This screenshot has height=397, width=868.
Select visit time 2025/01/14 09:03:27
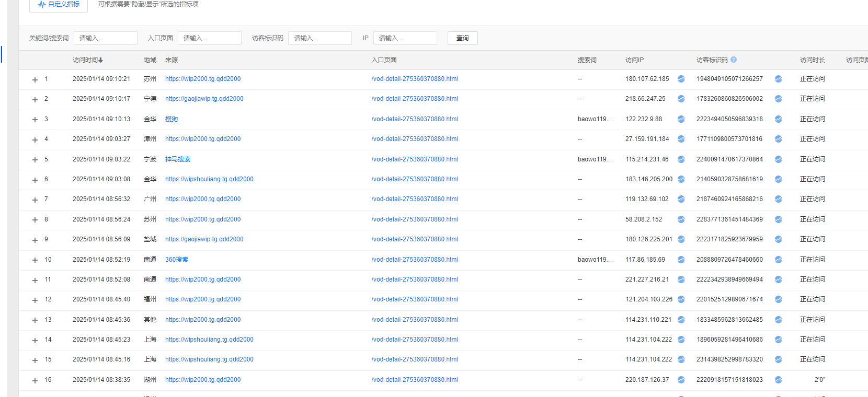(101, 139)
